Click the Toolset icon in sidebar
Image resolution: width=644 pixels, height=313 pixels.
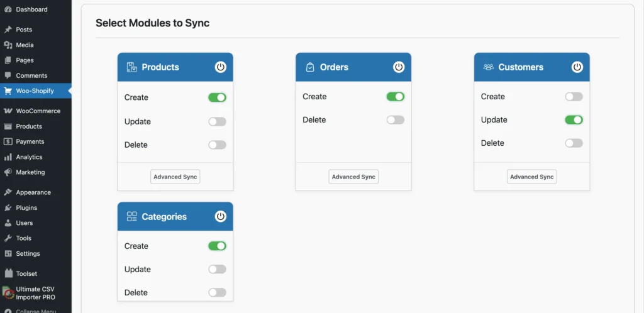pyautogui.click(x=8, y=273)
